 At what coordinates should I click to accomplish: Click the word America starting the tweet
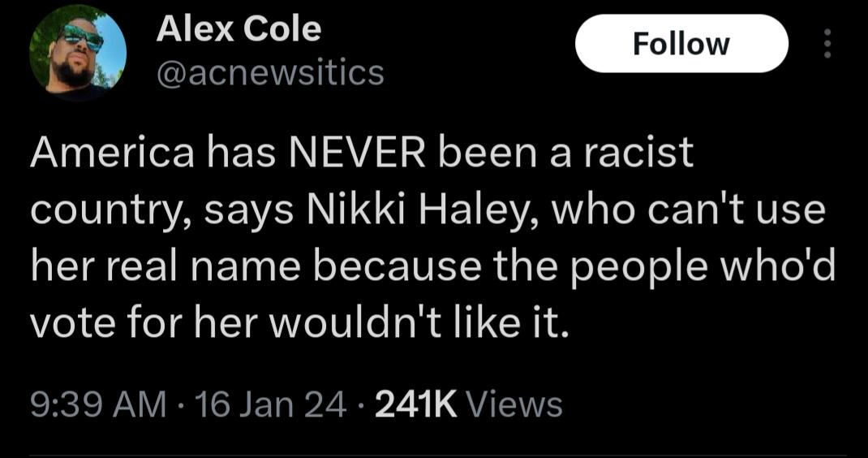[x=110, y=153]
